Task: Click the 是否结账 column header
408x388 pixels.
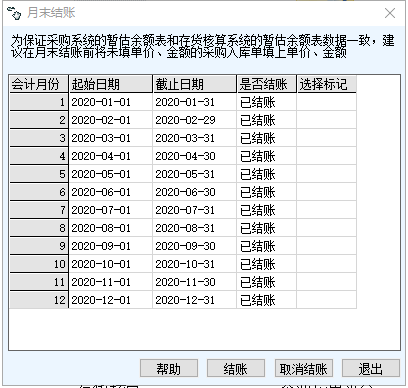Action: tap(266, 84)
